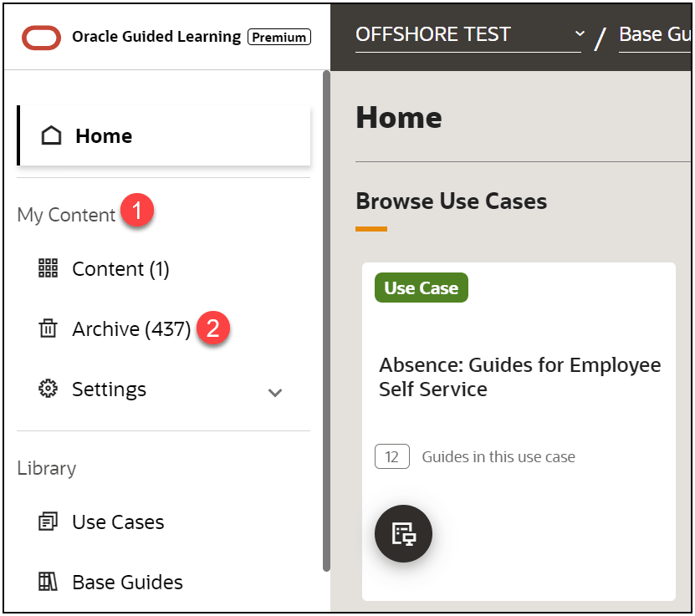Click the Library section heading
Viewport: 695px width, 616px height.
point(47,468)
